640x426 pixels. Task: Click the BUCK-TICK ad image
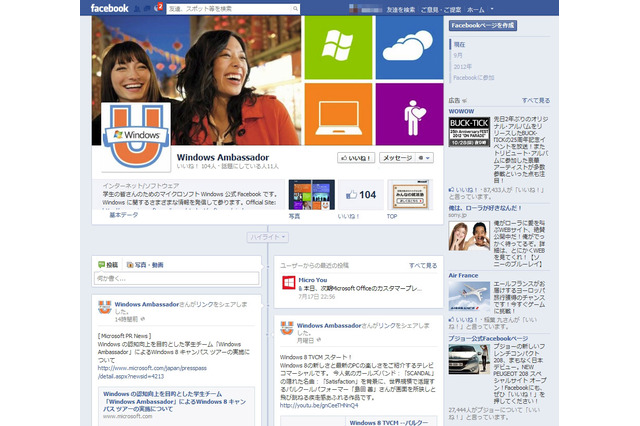coord(469,132)
